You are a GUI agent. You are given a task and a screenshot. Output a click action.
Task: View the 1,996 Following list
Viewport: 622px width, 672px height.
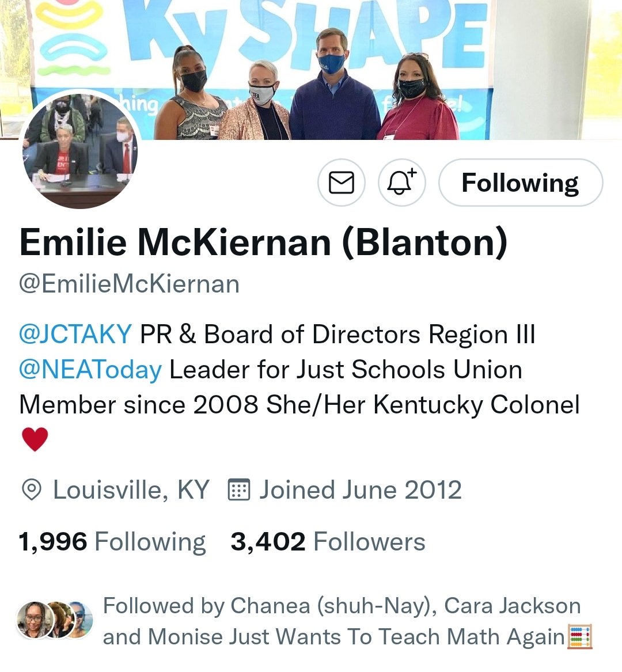[112, 541]
